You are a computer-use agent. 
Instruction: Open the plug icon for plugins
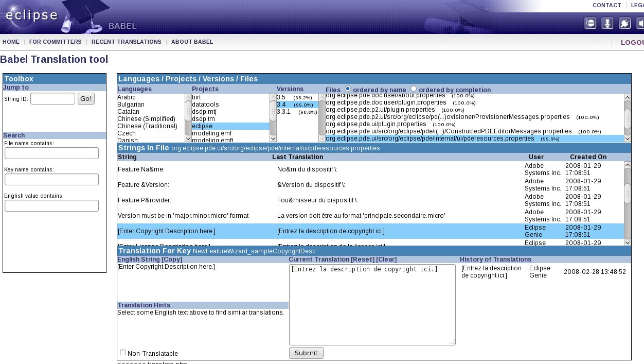click(624, 23)
